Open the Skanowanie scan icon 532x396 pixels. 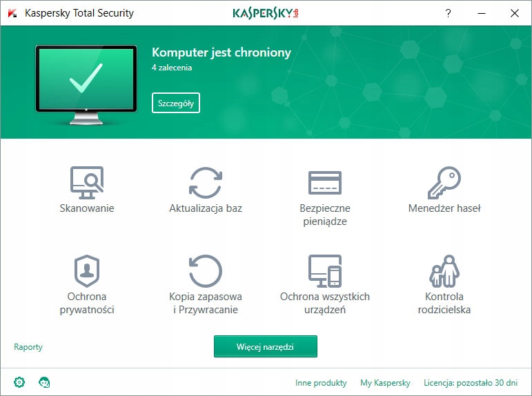(87, 183)
